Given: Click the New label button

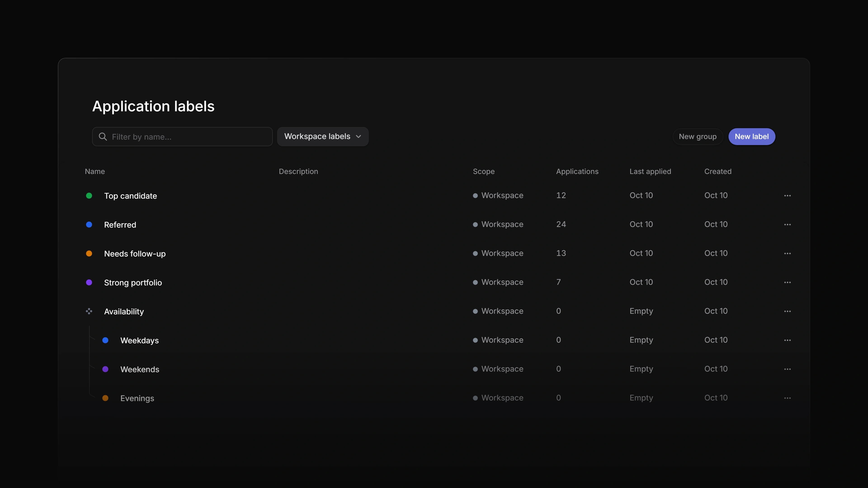Looking at the screenshot, I should click(x=752, y=136).
